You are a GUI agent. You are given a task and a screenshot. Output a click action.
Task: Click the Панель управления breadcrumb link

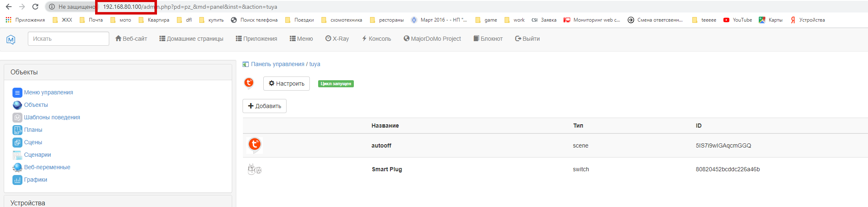[x=277, y=64]
